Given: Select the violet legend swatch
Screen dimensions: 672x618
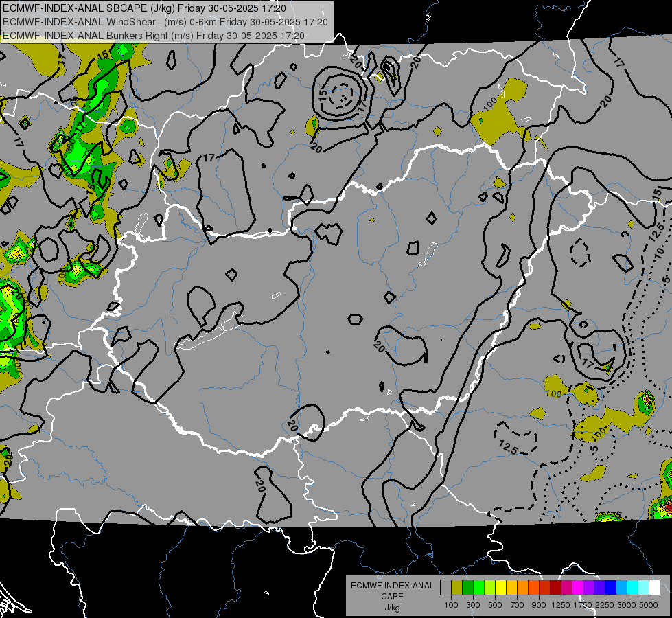Looking at the screenshot, I should (x=599, y=588).
